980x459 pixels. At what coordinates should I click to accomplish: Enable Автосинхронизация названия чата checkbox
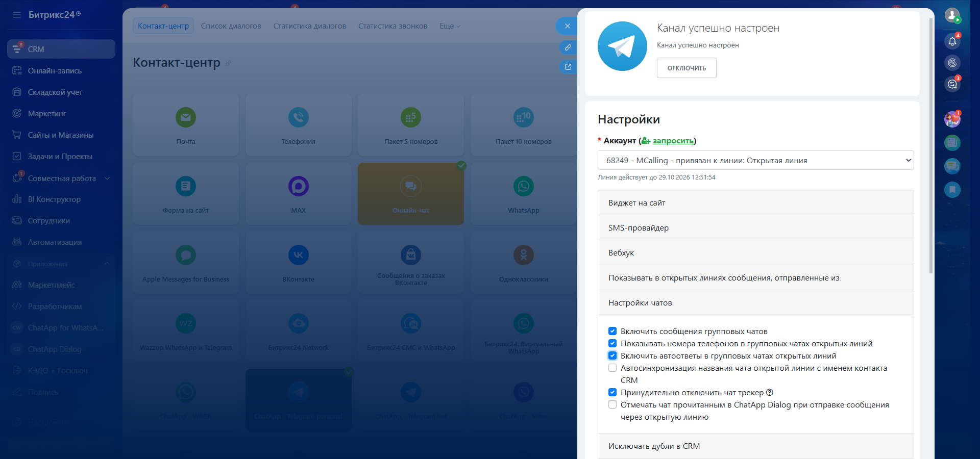612,368
